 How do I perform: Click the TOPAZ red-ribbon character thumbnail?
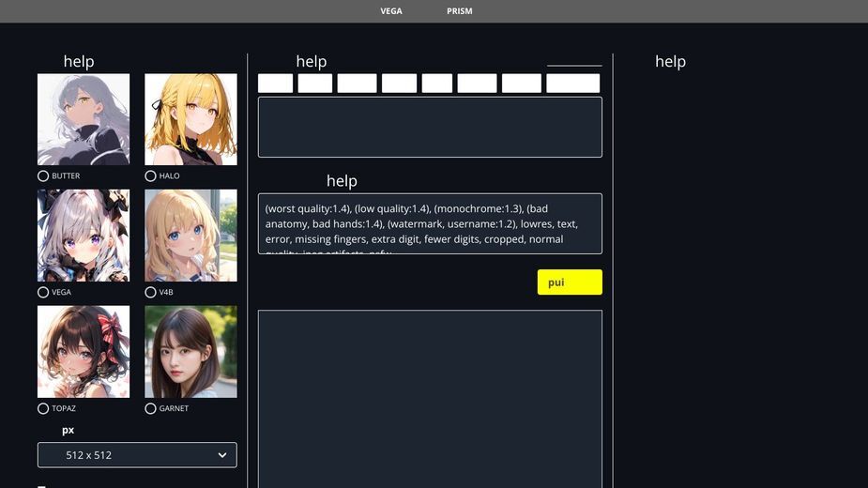point(84,352)
